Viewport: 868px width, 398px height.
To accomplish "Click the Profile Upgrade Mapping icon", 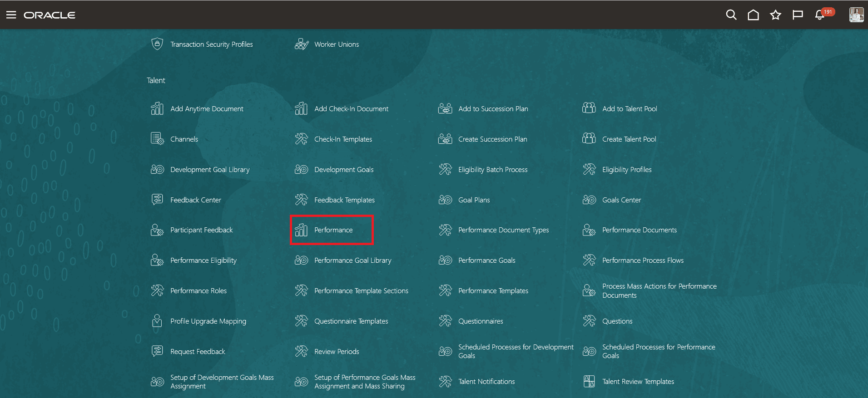I will tap(157, 321).
